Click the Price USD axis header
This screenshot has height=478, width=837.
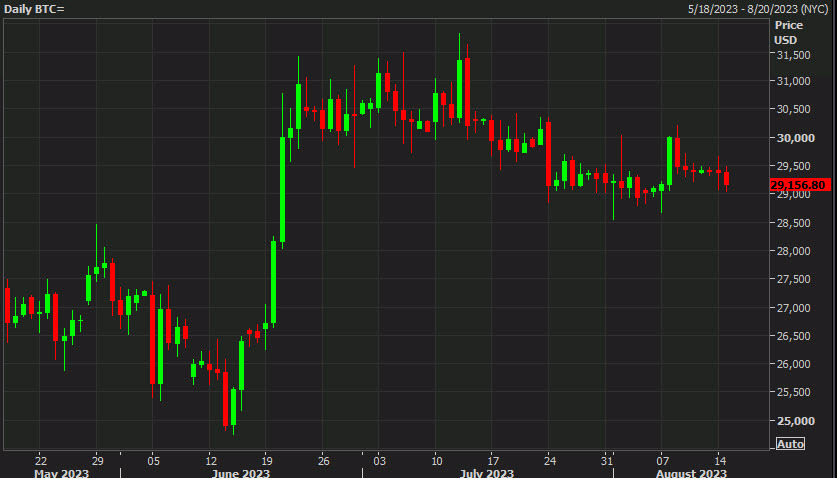(788, 33)
